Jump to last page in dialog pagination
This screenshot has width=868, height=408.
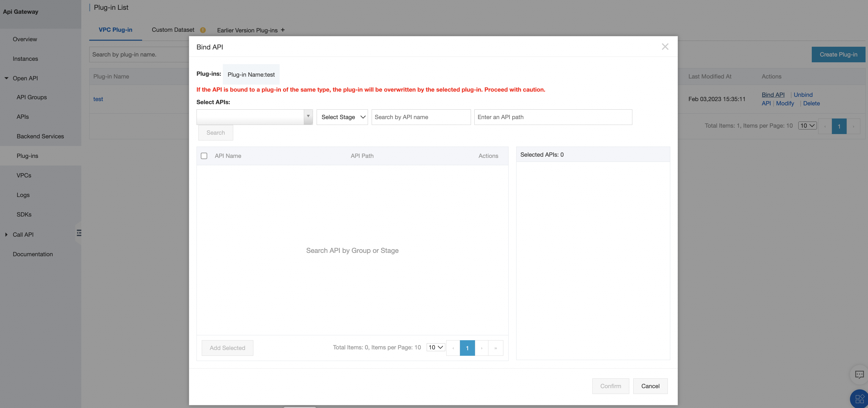(496, 348)
